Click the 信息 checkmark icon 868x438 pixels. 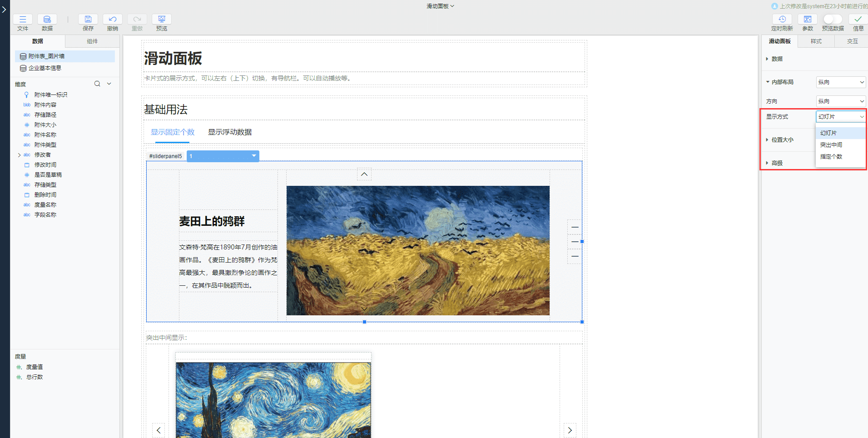858,19
